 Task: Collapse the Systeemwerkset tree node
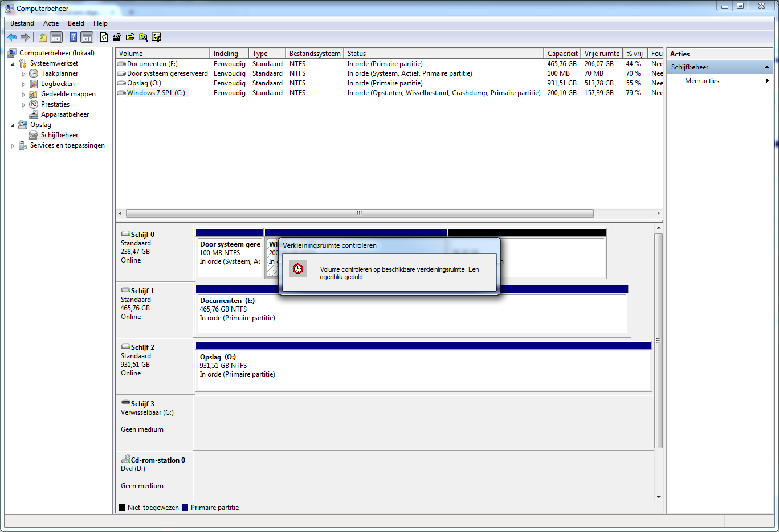coord(13,64)
